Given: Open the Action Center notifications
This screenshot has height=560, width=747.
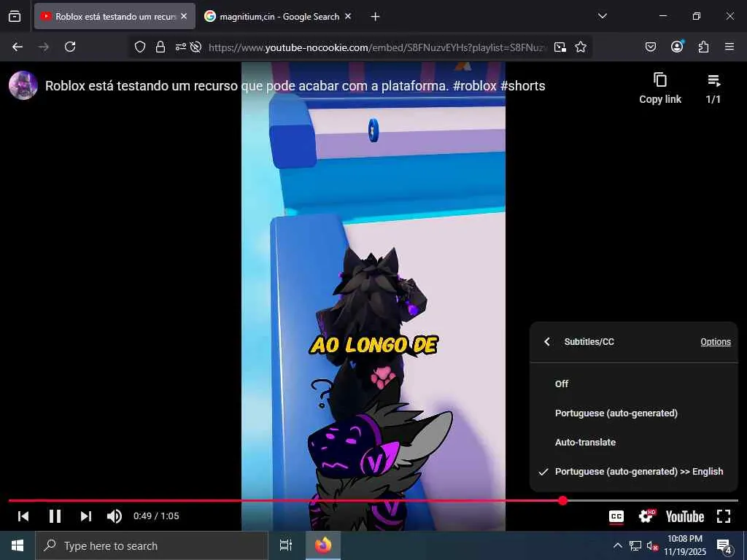Looking at the screenshot, I should 724,546.
